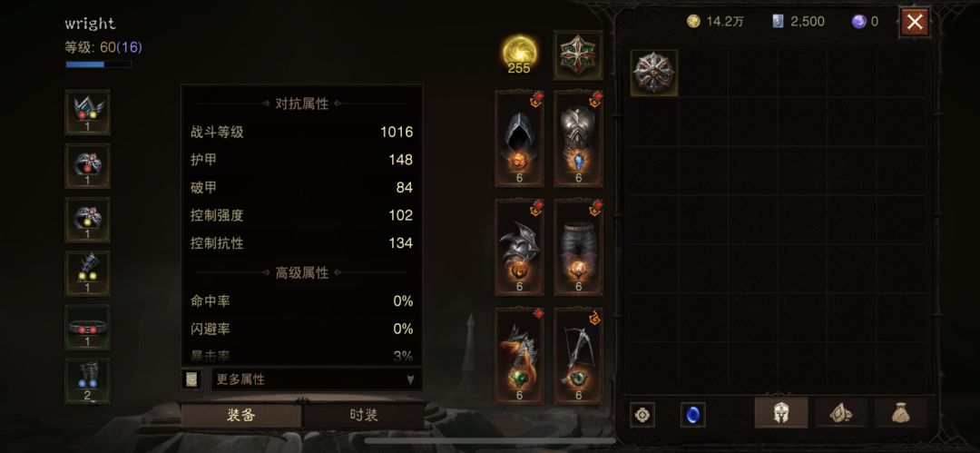Viewport: 980px width, 453px height.
Task: Expand the 更多属性 dropdown
Action: (x=317, y=379)
